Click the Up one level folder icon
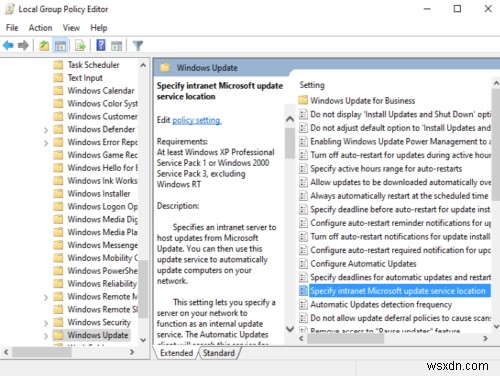Viewport: 500px width, 376px height. (44, 45)
